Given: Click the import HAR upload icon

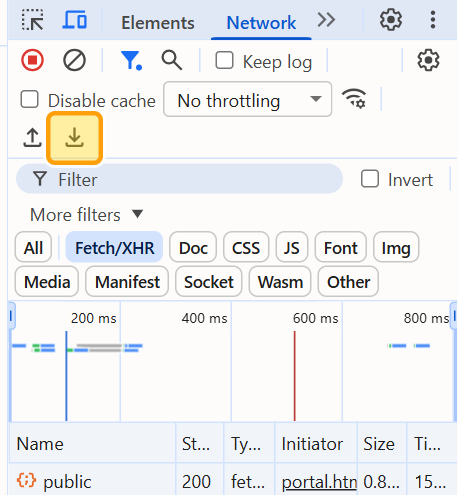Looking at the screenshot, I should coord(32,138).
